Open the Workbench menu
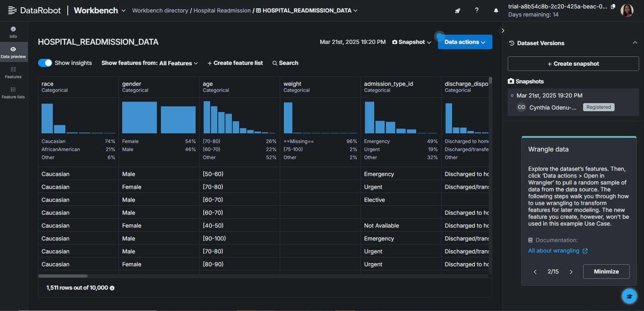644x311 pixels. 100,10
